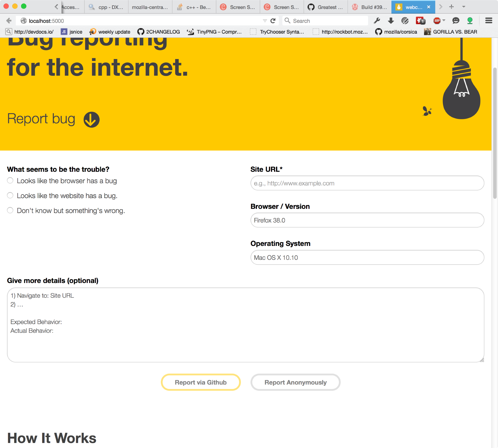This screenshot has width=498, height=448.
Task: Click the Report via Github button
Action: point(201,382)
